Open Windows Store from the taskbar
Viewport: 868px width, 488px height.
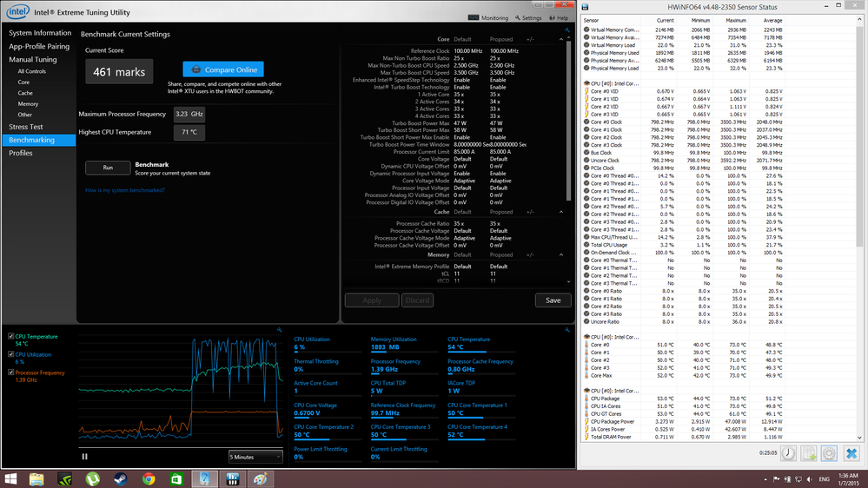click(176, 478)
